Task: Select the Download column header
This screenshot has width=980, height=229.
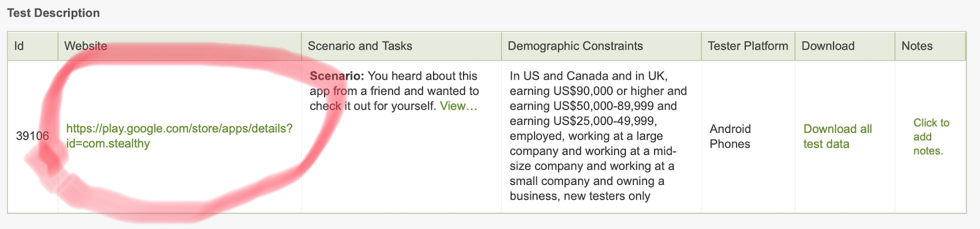Action: 845,46
